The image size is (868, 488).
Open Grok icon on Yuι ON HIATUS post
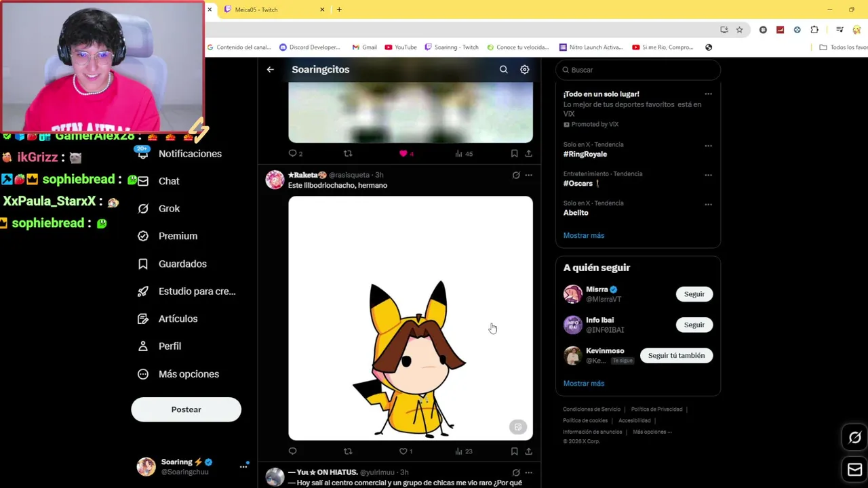pos(516,472)
